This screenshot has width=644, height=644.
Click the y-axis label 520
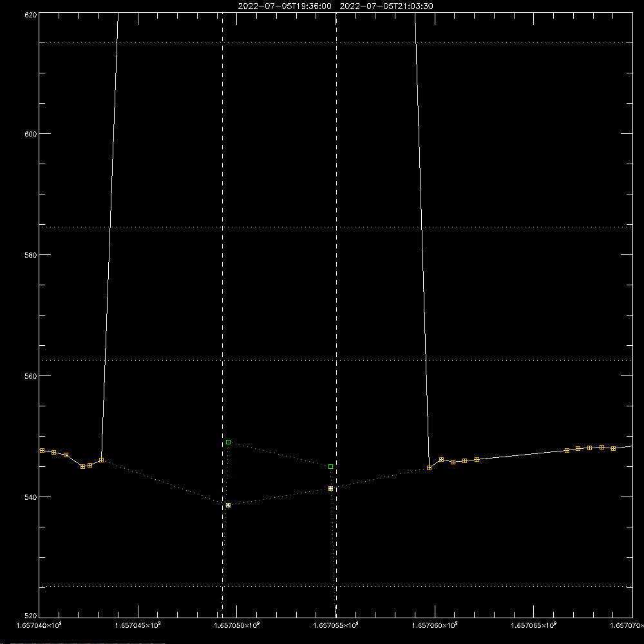31,616
